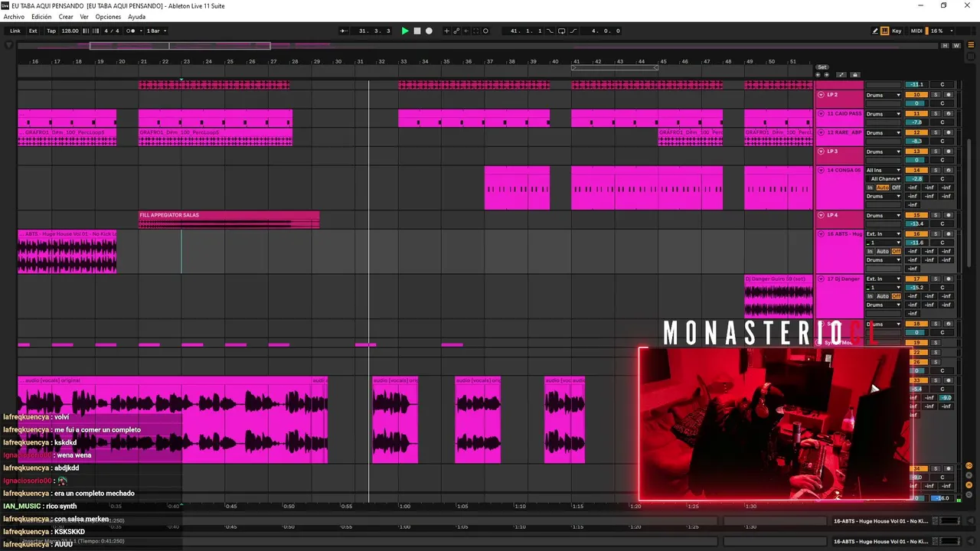Toggle Punch-In switch icon

[551, 31]
